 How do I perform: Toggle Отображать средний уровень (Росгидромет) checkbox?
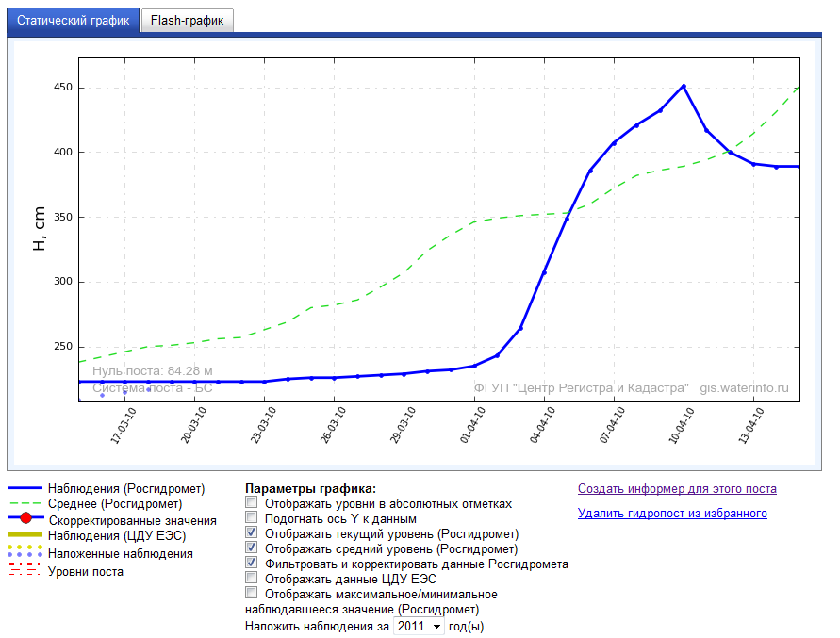tap(251, 548)
